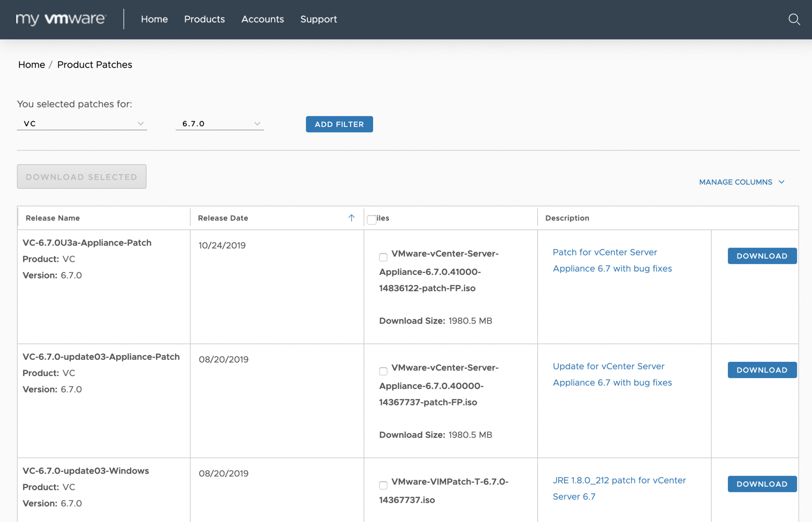Image resolution: width=812 pixels, height=522 pixels.
Task: Open the Accounts menu
Action: point(262,19)
